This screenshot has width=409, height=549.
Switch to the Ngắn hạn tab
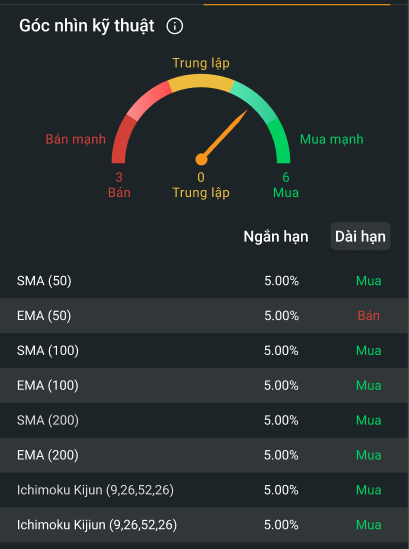point(276,237)
